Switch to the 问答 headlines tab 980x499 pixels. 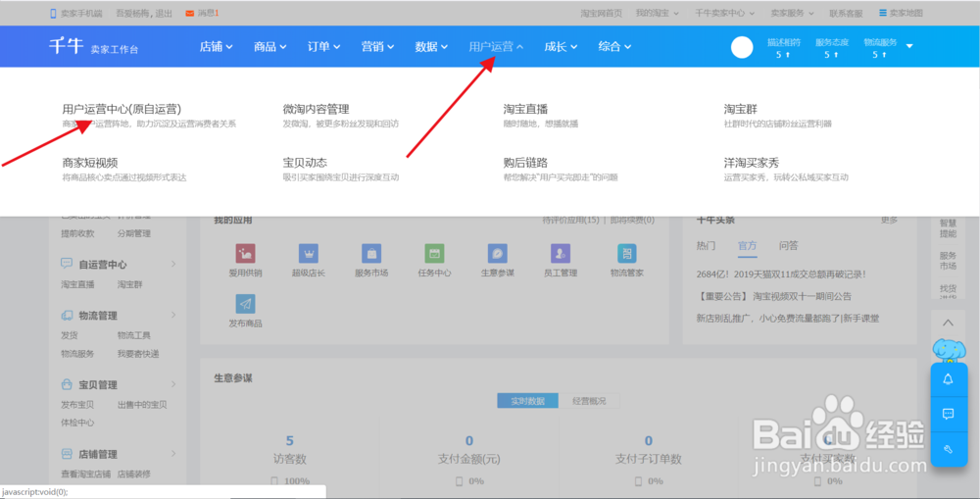point(788,246)
